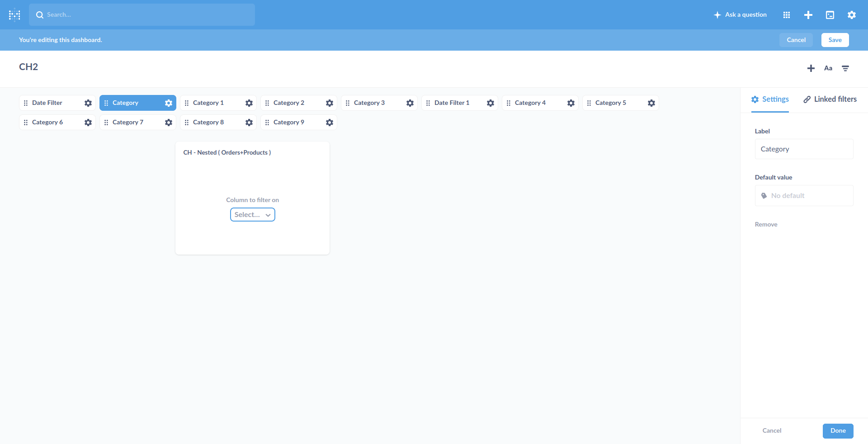This screenshot has height=444, width=868.
Task: Click Remove to delete the Category filter
Action: (x=766, y=224)
